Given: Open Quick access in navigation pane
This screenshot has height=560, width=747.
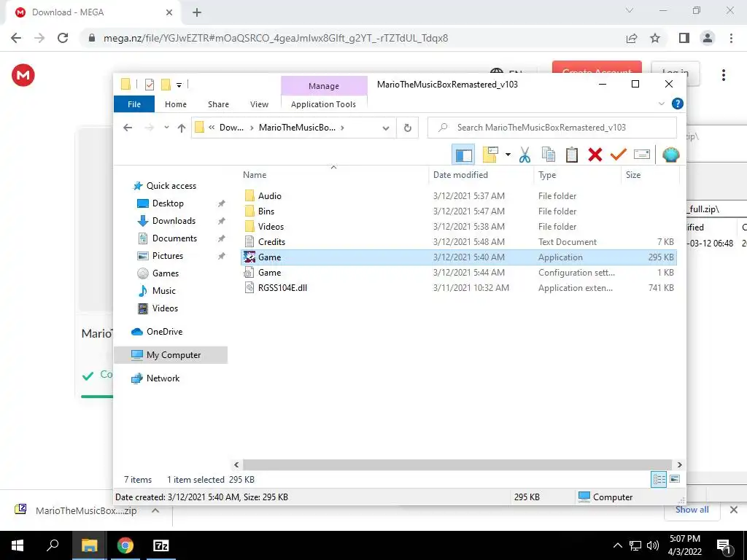Looking at the screenshot, I should point(164,186).
